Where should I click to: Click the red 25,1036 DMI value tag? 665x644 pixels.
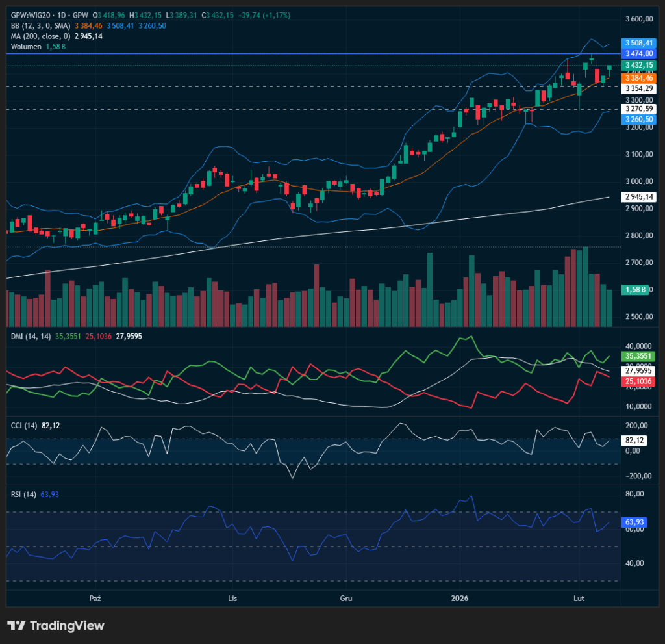pos(639,382)
